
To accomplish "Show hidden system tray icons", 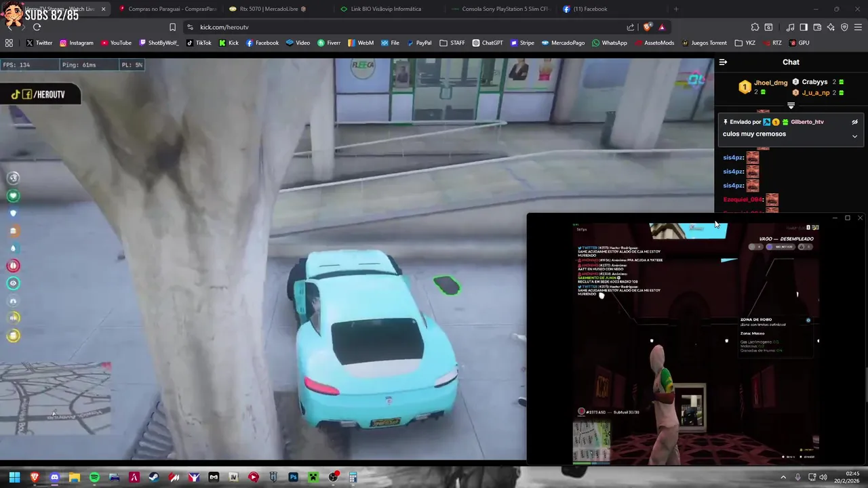I will (783, 477).
